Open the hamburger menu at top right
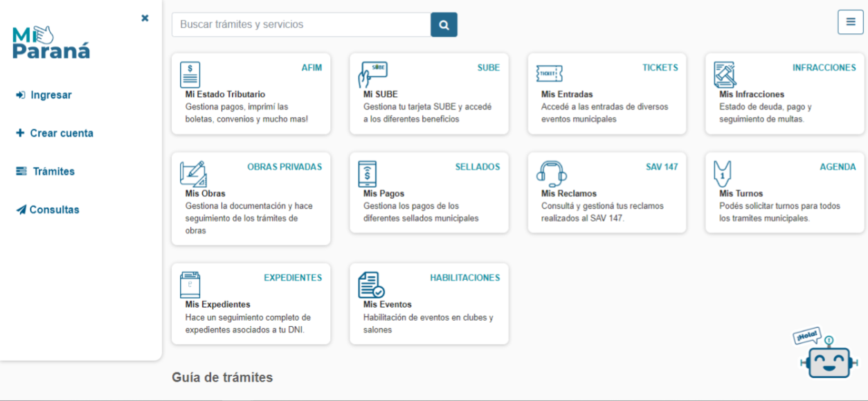Image resolution: width=868 pixels, height=401 pixels. [x=851, y=22]
